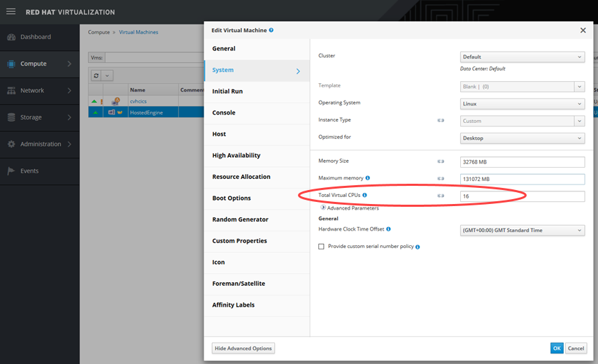The image size is (598, 364).
Task: Open the Initial Run tab
Action: pyautogui.click(x=257, y=92)
